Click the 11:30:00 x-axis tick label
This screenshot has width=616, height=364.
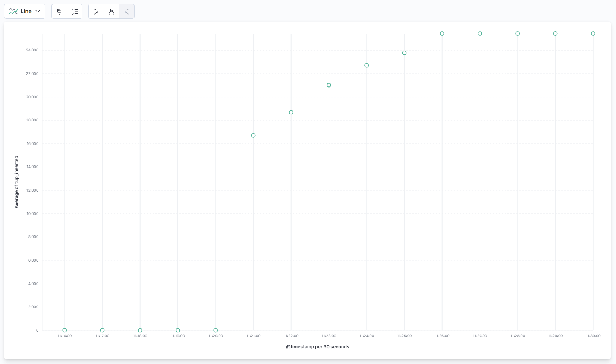[593, 336]
